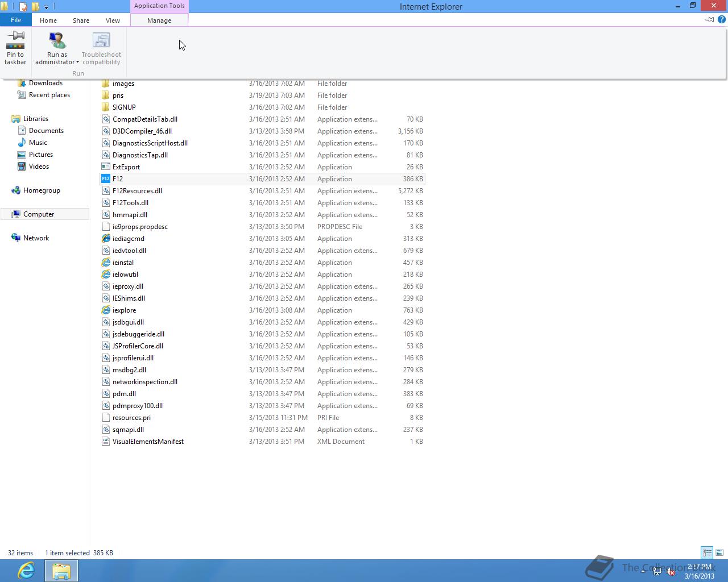The width and height of the screenshot is (728, 582).
Task: Click the Videos library icon
Action: (22, 167)
